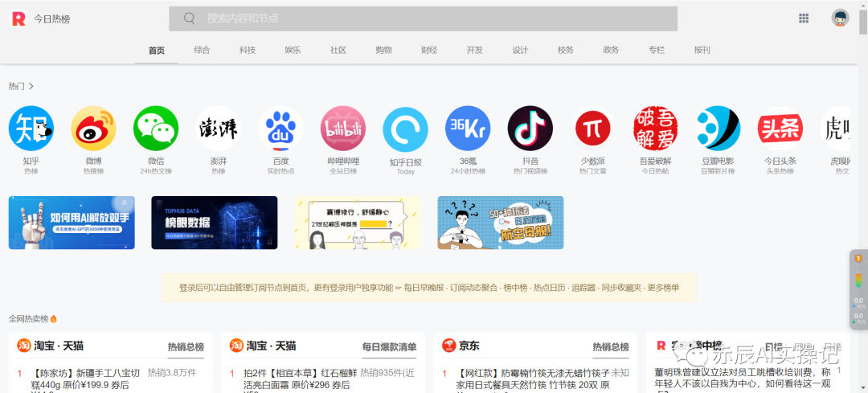Open the 抖音 hot videos icon
Viewport: 868px width, 393px height.
[530, 129]
